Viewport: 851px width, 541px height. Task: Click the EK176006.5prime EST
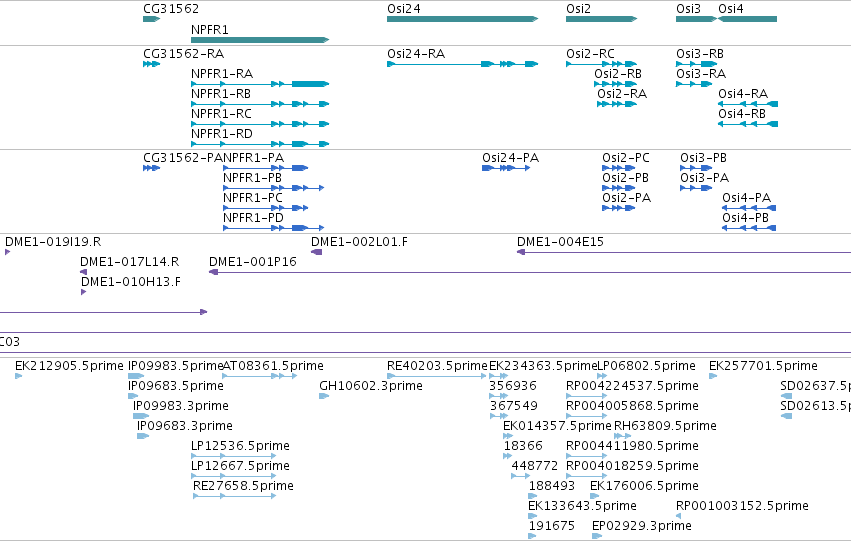tap(595, 497)
